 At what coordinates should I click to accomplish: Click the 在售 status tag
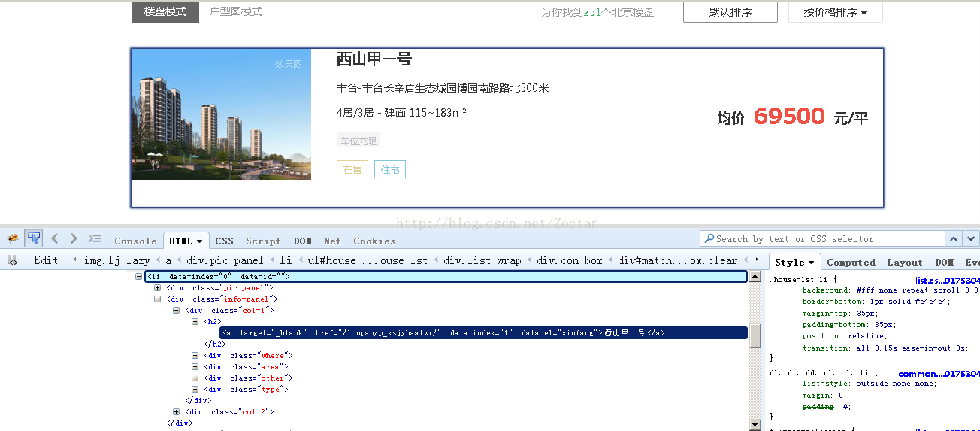[352, 169]
